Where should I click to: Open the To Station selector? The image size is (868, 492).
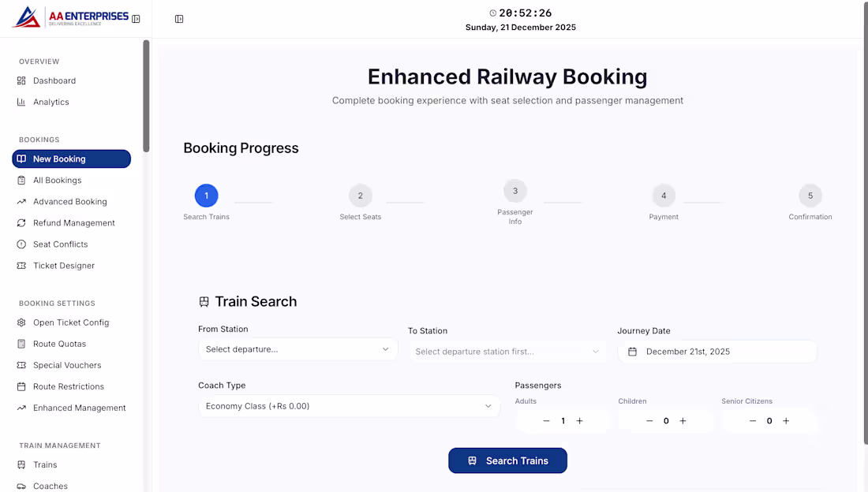[x=506, y=352]
